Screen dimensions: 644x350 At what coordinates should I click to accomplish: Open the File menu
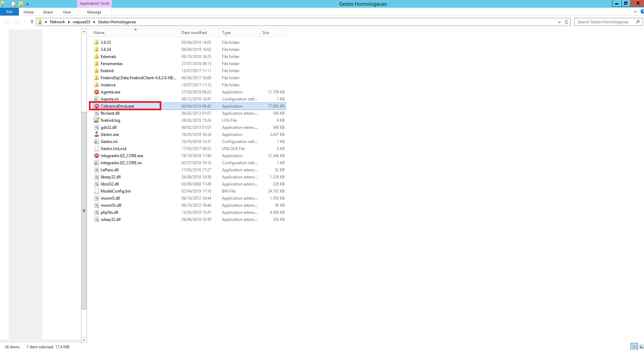[9, 12]
